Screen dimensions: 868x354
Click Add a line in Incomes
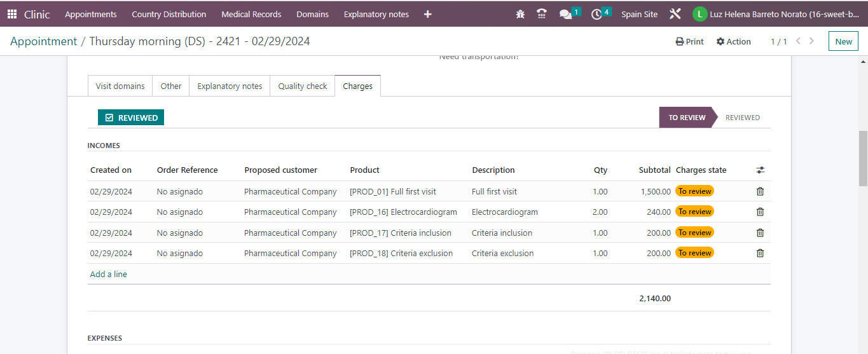109,274
